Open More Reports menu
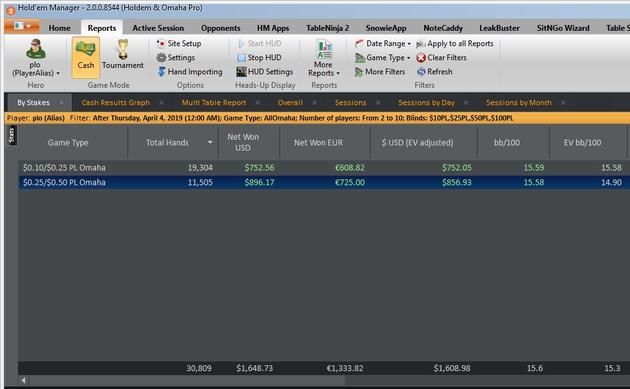The image size is (630, 389). 324,58
